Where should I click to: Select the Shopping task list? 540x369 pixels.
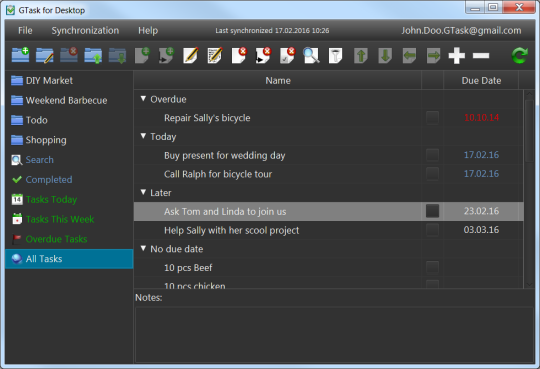[69, 140]
